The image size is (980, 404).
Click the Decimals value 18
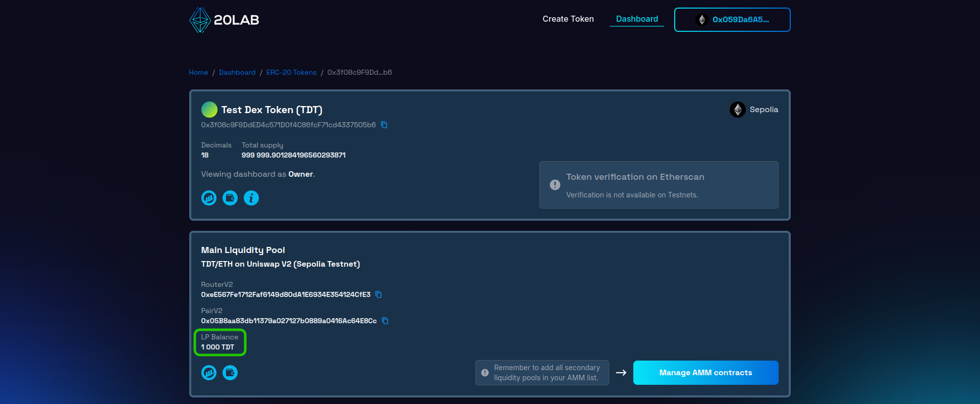point(205,155)
